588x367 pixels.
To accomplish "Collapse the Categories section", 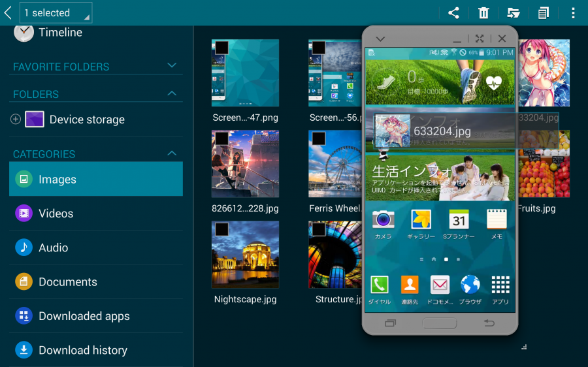I will point(172,153).
